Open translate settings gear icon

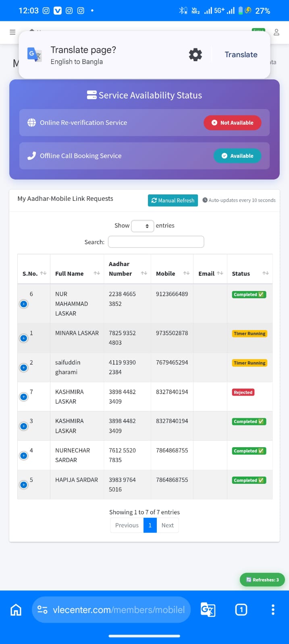[x=195, y=55]
